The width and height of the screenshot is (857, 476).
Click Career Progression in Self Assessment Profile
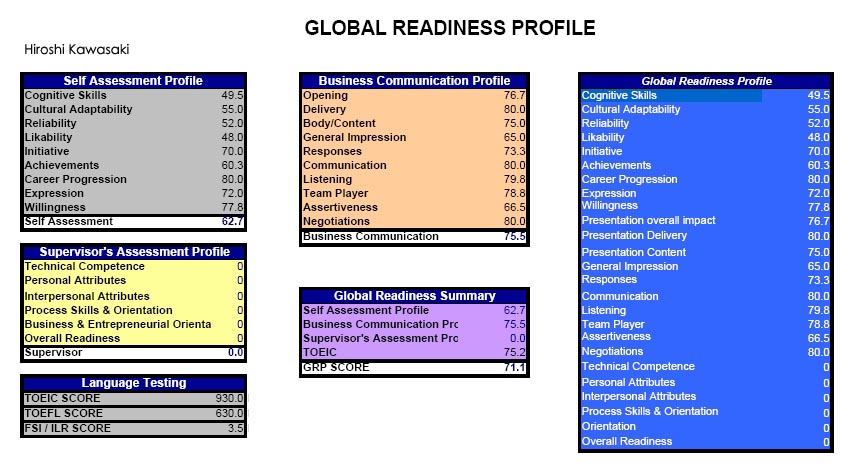[75, 179]
